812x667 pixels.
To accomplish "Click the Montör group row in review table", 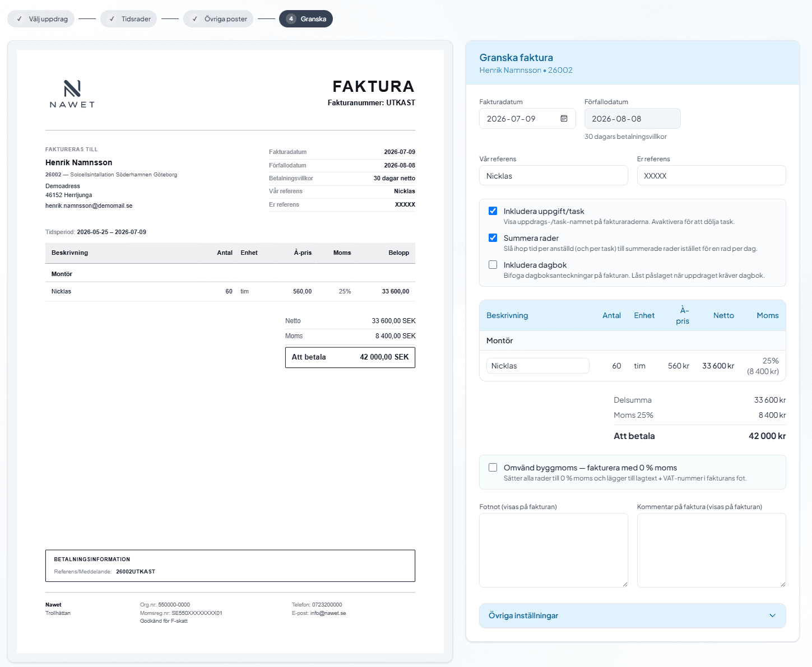I will click(x=632, y=341).
